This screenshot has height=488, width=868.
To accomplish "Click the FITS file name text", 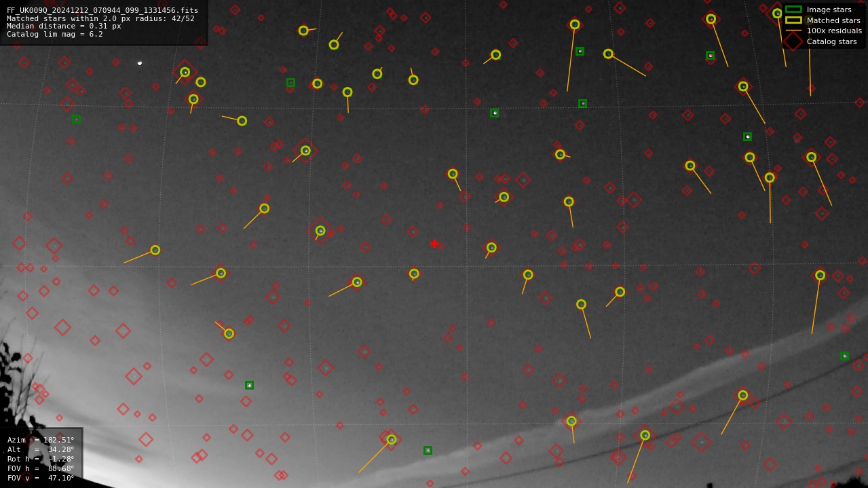I will [x=102, y=10].
